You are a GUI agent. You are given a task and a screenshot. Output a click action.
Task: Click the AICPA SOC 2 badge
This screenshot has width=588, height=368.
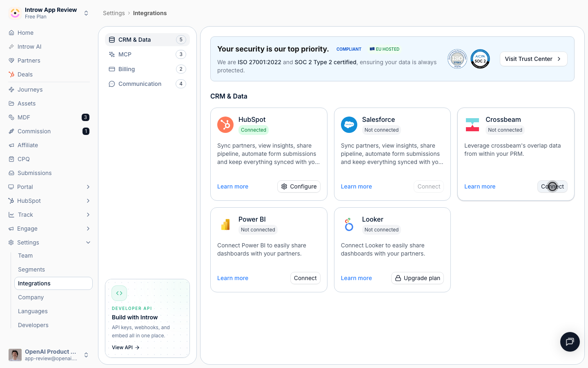click(480, 59)
